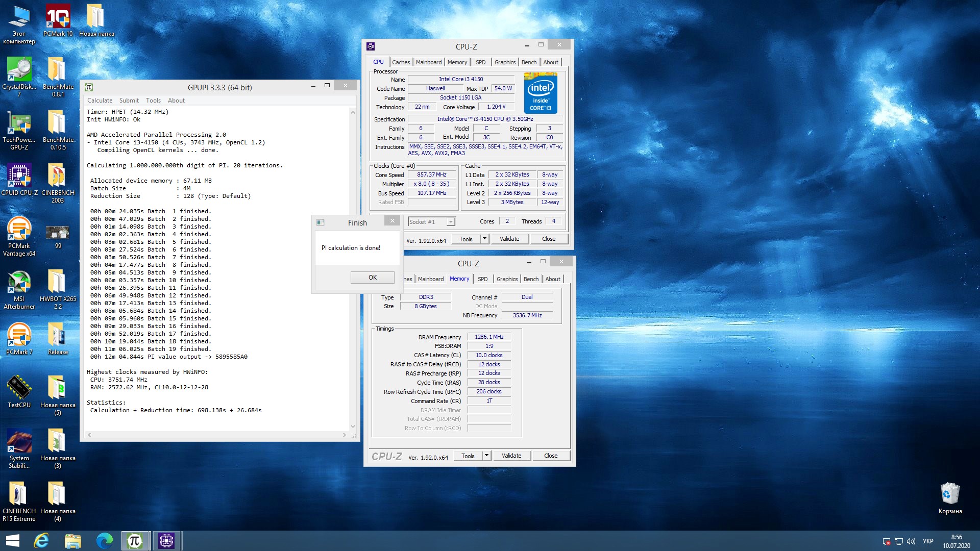Switch to Memory tab in upper CPU-Z
Image resolution: width=980 pixels, height=551 pixels.
(457, 62)
